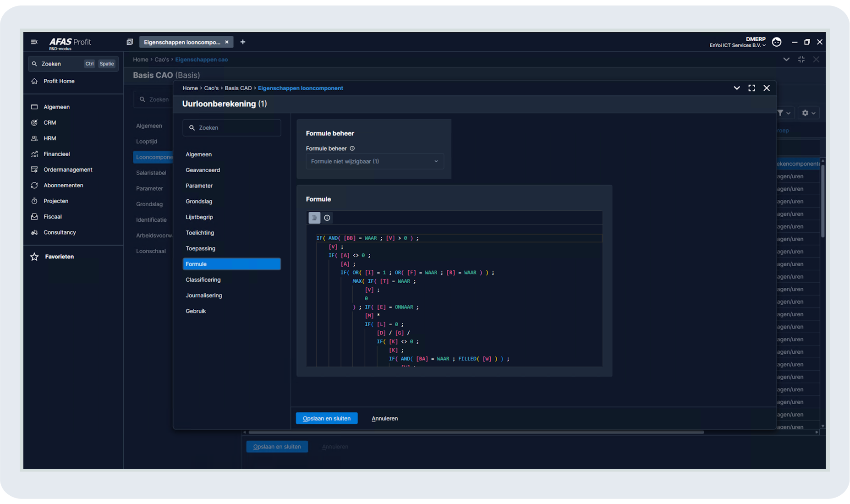The width and height of the screenshot is (850, 504).
Task: Click the dialog Zoeken search field
Action: click(x=232, y=128)
